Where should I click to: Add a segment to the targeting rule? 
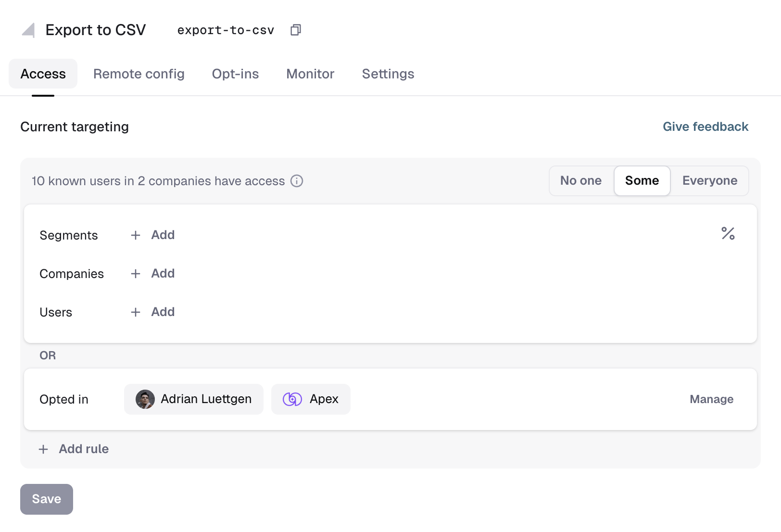click(x=153, y=235)
